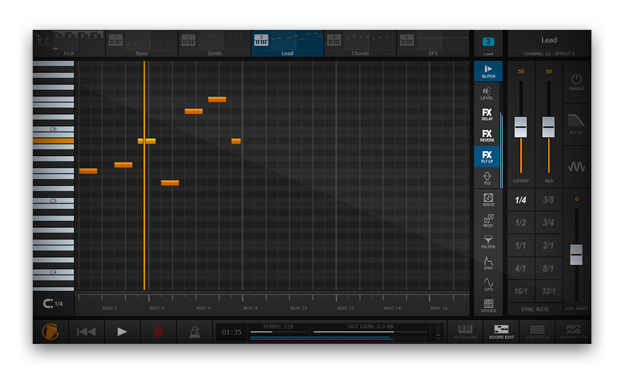Open the 1/4 grid quantize selector
Viewport: 625px width, 377px height.
click(53, 304)
